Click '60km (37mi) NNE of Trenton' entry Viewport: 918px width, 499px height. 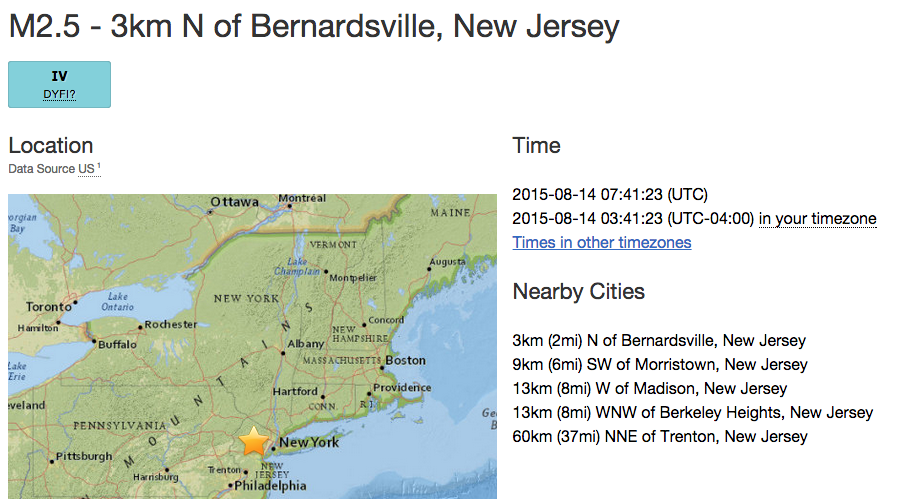coord(659,436)
